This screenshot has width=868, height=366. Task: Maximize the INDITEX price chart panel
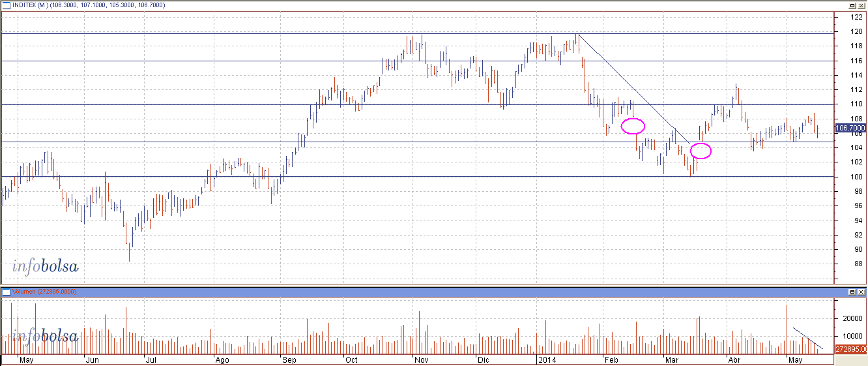click(852, 5)
